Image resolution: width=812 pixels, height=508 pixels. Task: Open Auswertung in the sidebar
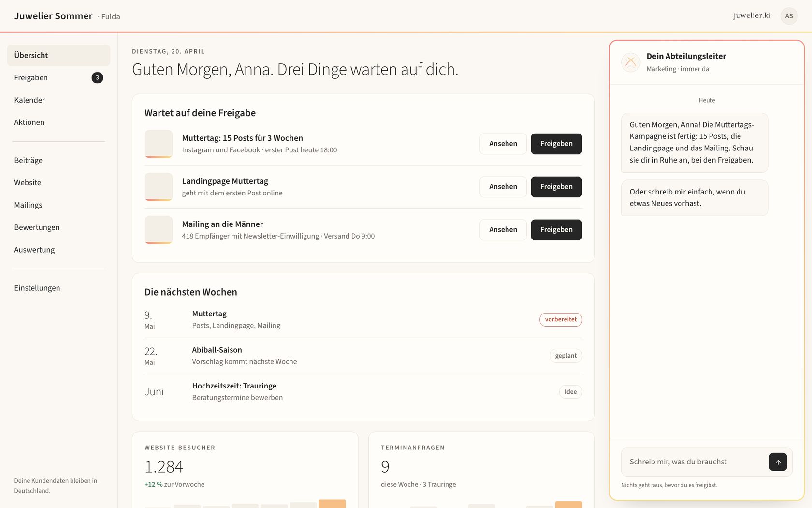pos(58,250)
